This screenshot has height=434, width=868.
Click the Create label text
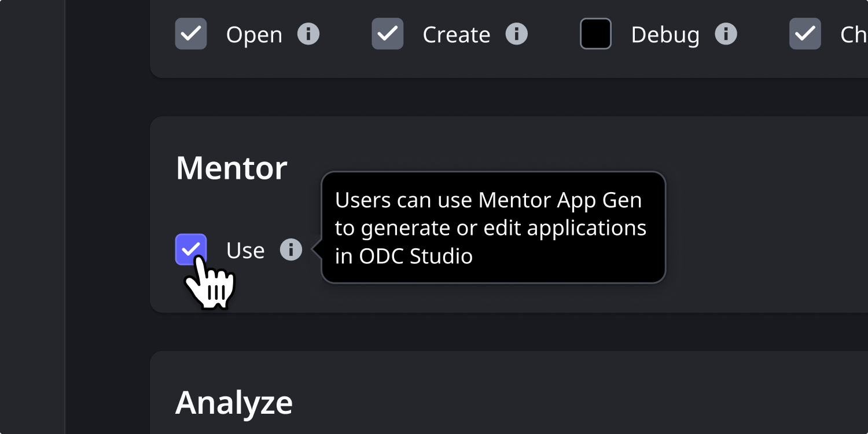pyautogui.click(x=457, y=35)
